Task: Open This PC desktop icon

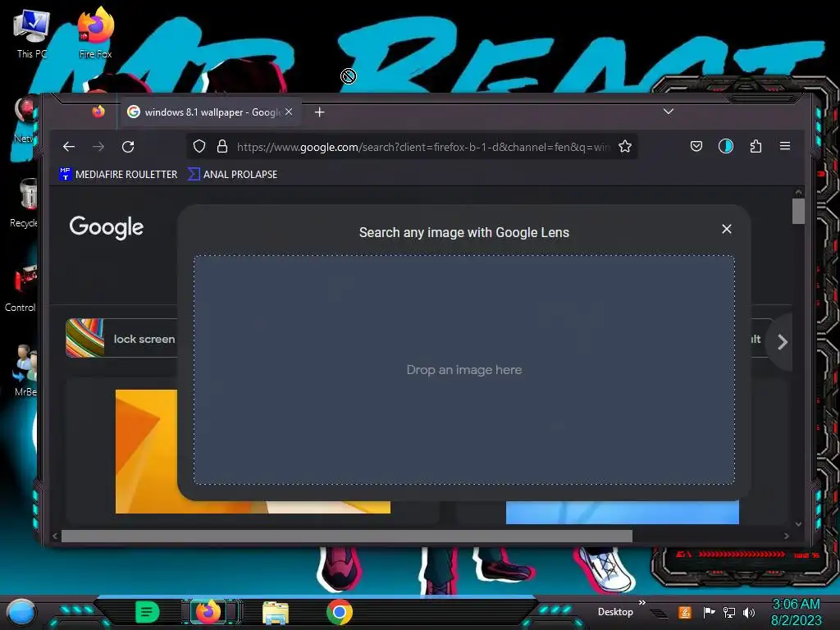Action: point(32,33)
